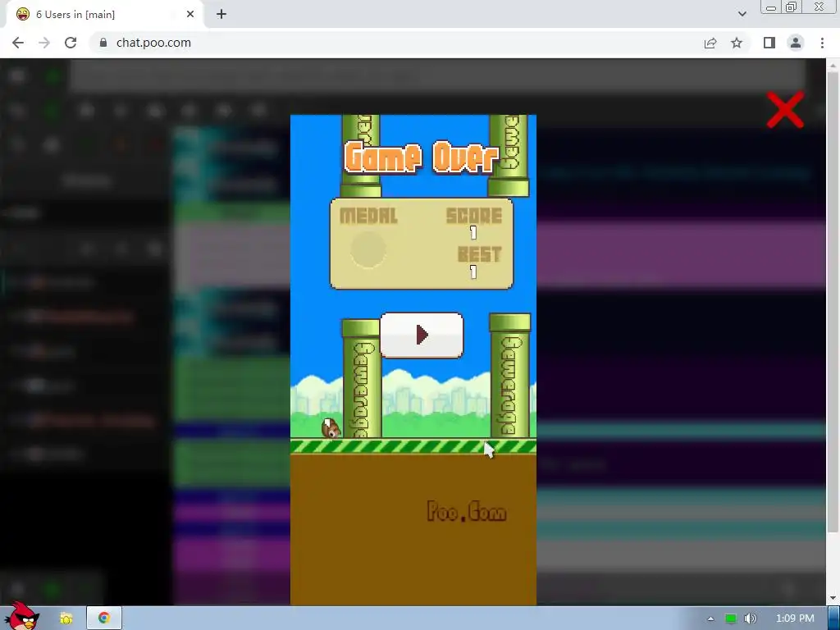Switch to Chrome in the taskbar
Screen dimensions: 840x630
coord(104,619)
